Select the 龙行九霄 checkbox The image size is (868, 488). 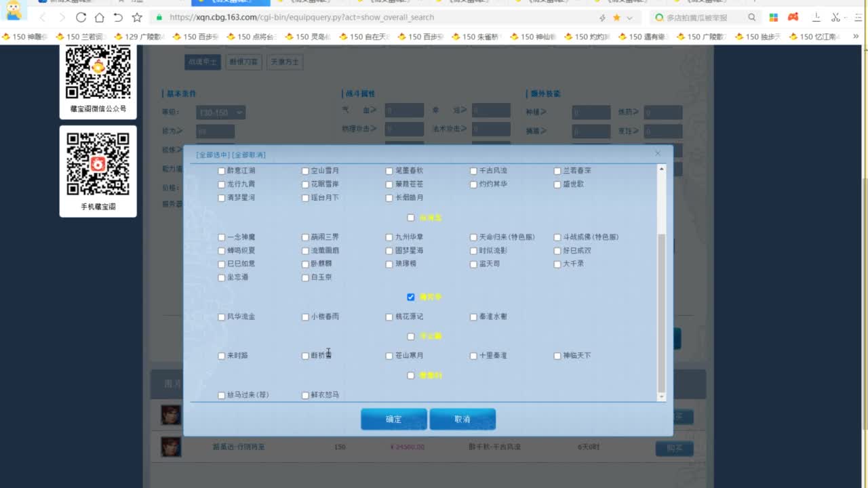[x=222, y=184]
